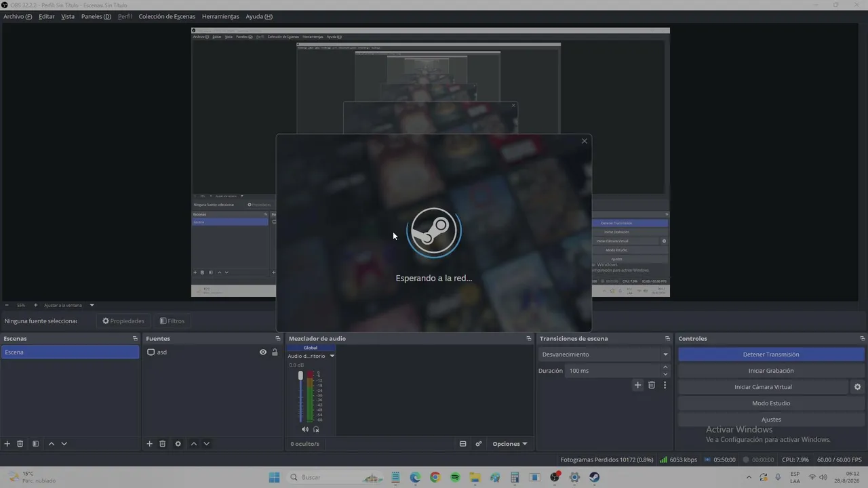Move scene down in Escenas panel
The image size is (868, 488).
coord(64,444)
